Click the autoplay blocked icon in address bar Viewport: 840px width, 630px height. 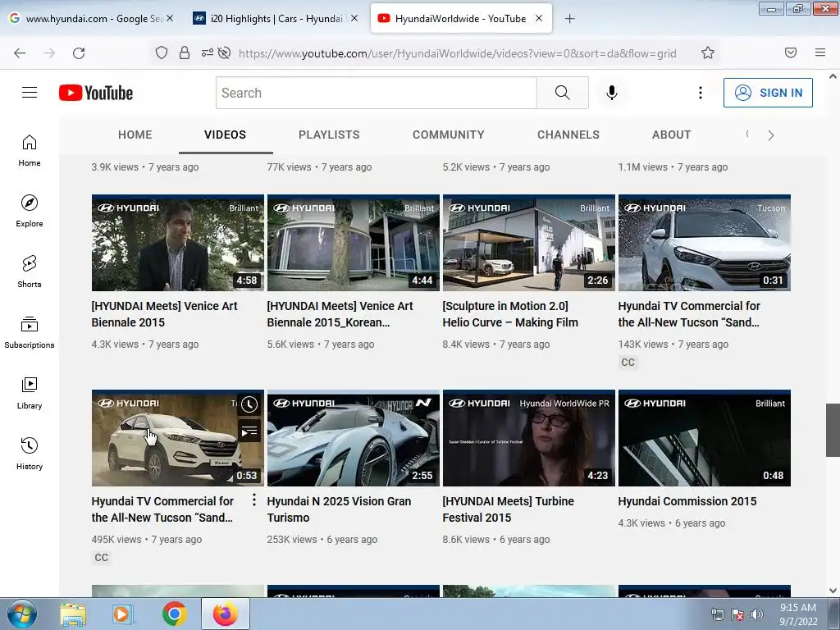coord(225,52)
